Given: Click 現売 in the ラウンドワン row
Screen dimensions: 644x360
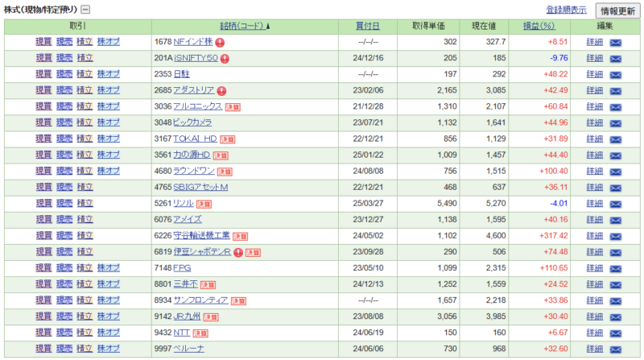Looking at the screenshot, I should coord(64,171).
